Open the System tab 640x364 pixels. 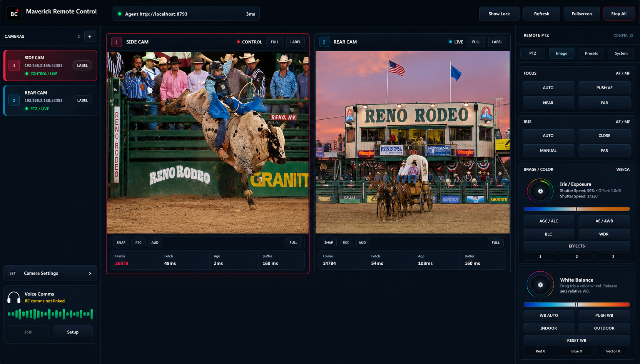pos(621,53)
